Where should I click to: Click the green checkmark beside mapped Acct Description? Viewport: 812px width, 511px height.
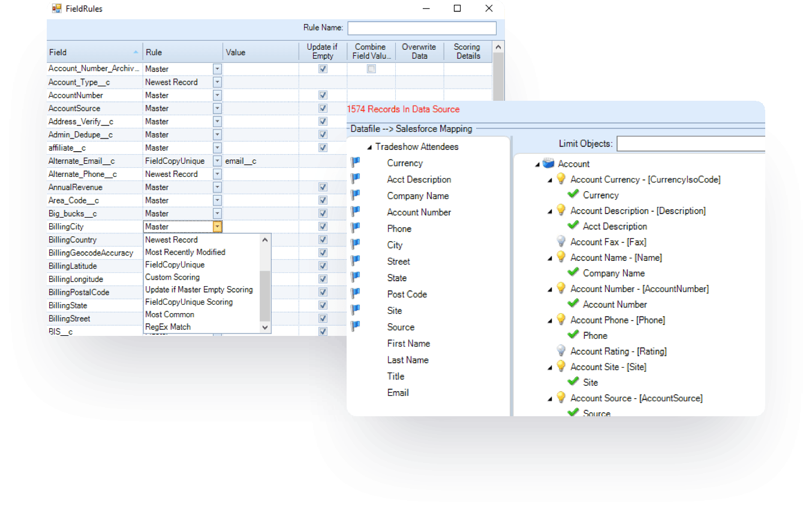coord(573,226)
